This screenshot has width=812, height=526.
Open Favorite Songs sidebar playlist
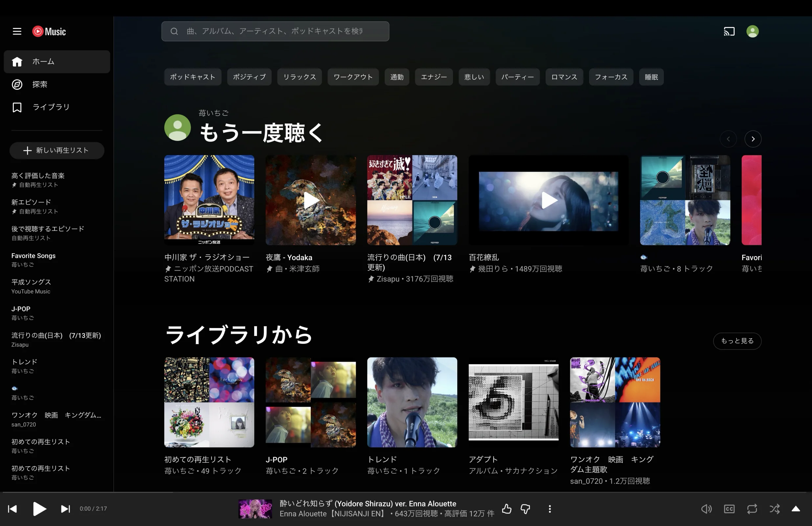(x=57, y=260)
